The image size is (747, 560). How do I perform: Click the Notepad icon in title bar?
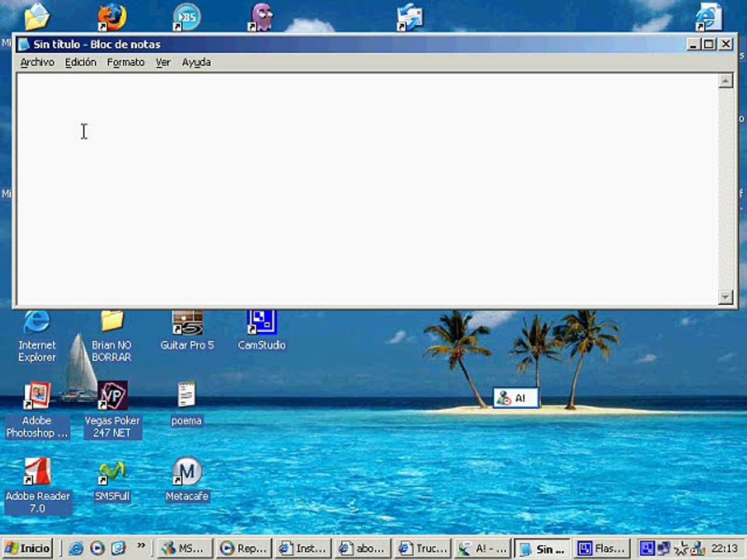click(24, 44)
